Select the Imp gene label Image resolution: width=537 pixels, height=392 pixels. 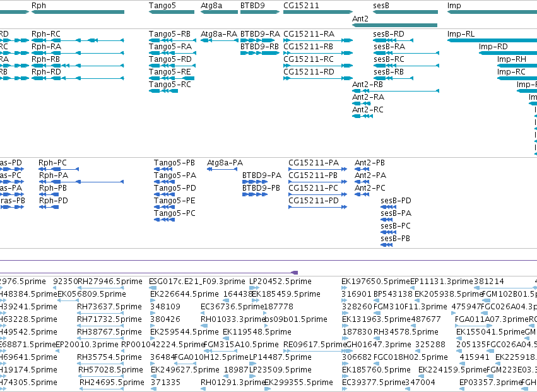(x=454, y=6)
